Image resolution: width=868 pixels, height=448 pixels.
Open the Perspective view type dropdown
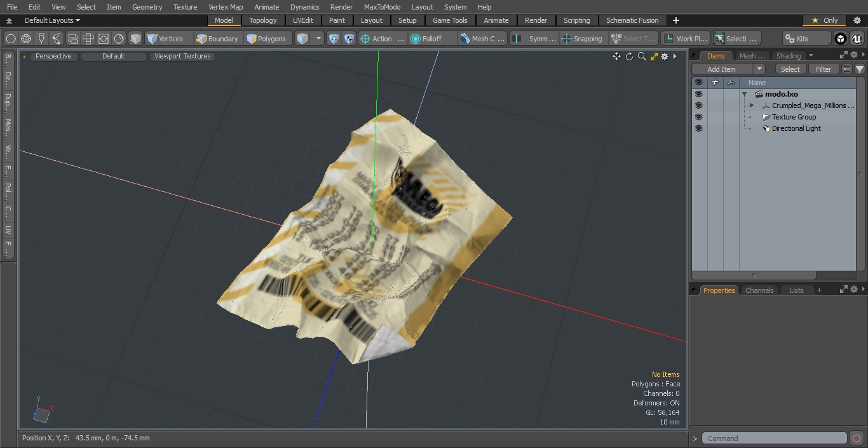(53, 56)
